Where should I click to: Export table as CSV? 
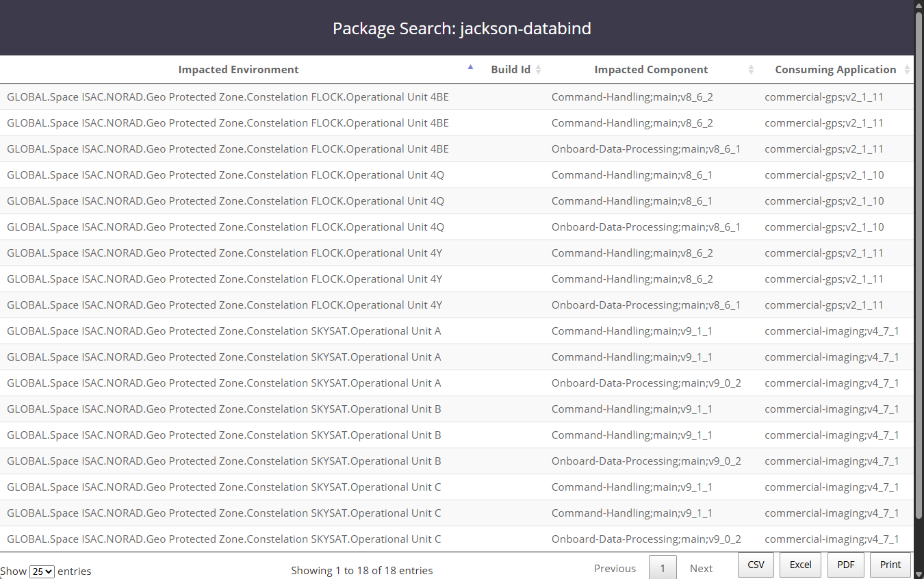pyautogui.click(x=756, y=565)
